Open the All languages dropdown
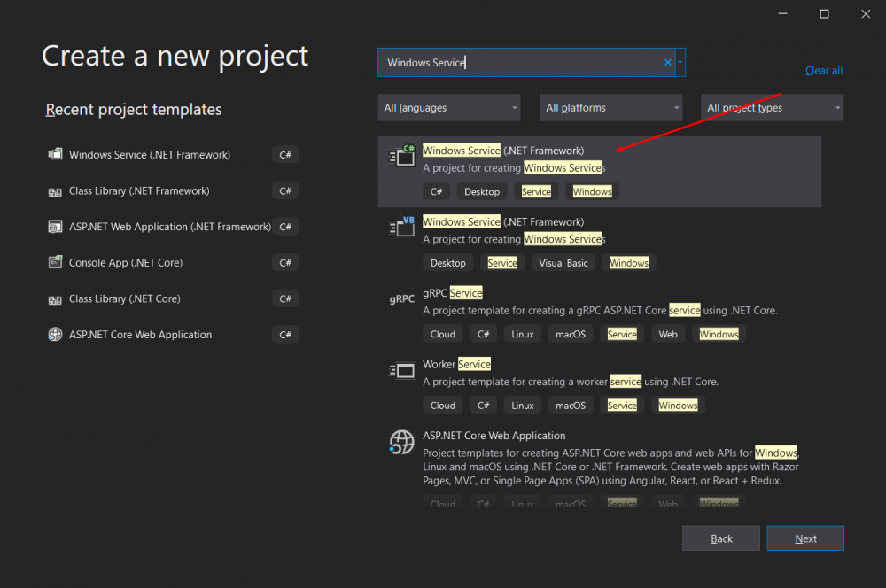 pyautogui.click(x=449, y=108)
